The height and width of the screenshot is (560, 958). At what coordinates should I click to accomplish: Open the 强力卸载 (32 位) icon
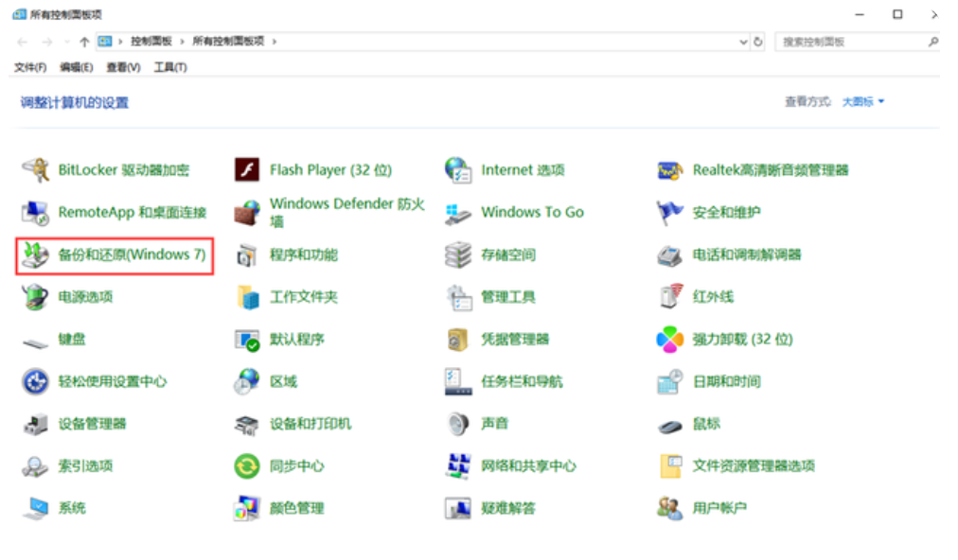(x=670, y=339)
